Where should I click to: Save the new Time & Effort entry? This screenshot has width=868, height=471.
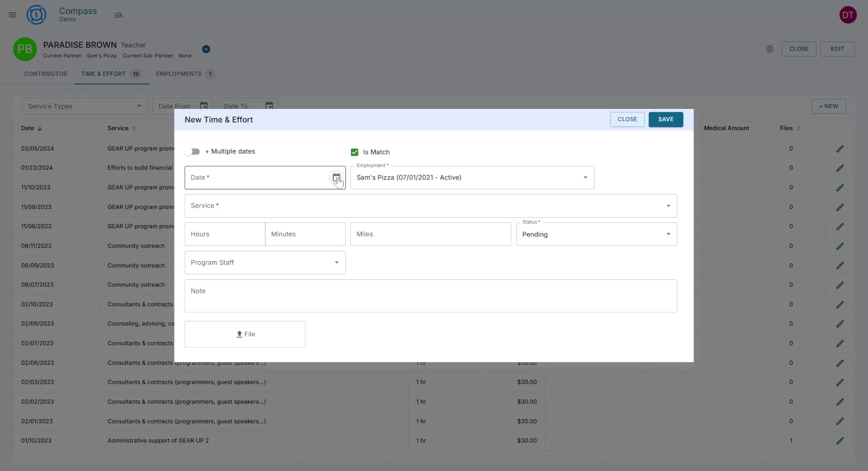click(x=665, y=119)
